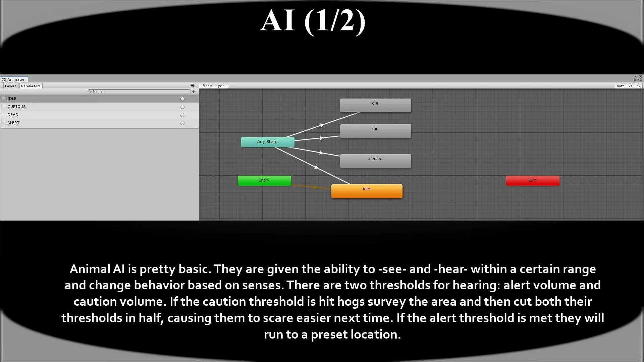Click the 'Entry' node in Base Layer
Screen dimensions: 644x362
(x=264, y=180)
